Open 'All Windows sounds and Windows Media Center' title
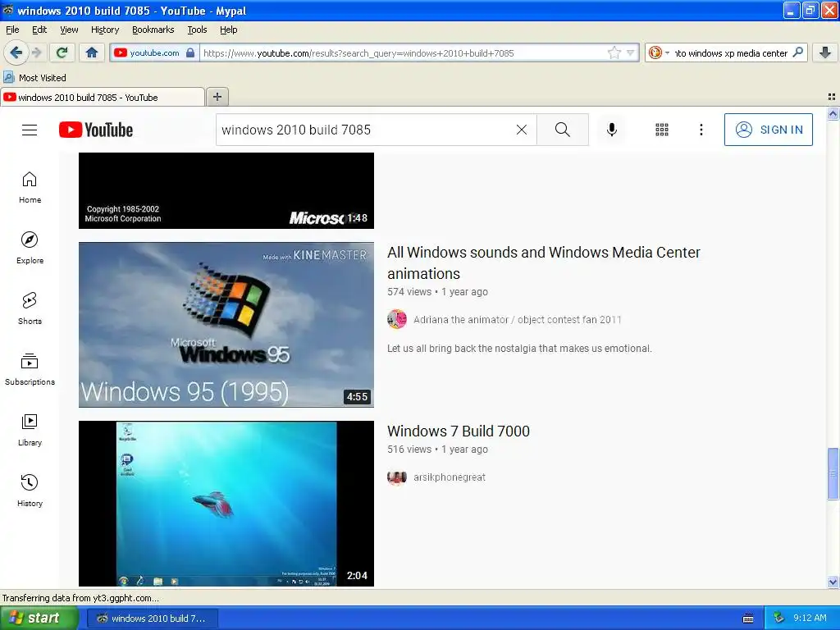 click(x=544, y=263)
